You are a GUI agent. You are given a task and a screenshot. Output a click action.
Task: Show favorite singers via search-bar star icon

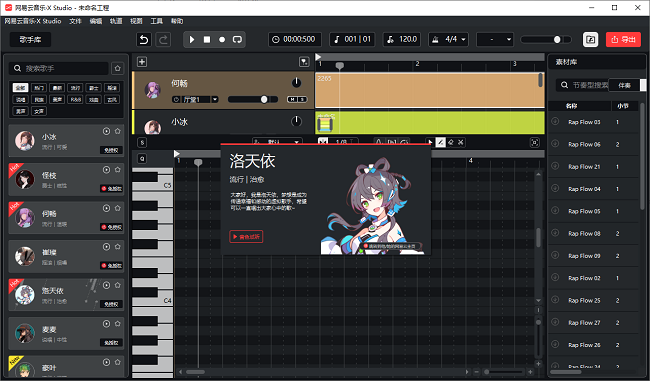click(118, 68)
